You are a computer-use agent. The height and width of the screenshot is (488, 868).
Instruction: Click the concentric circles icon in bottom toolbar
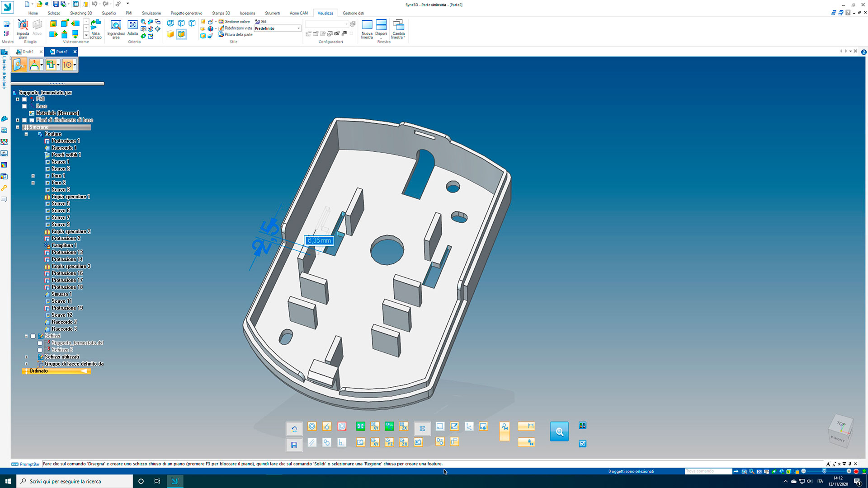(x=312, y=426)
